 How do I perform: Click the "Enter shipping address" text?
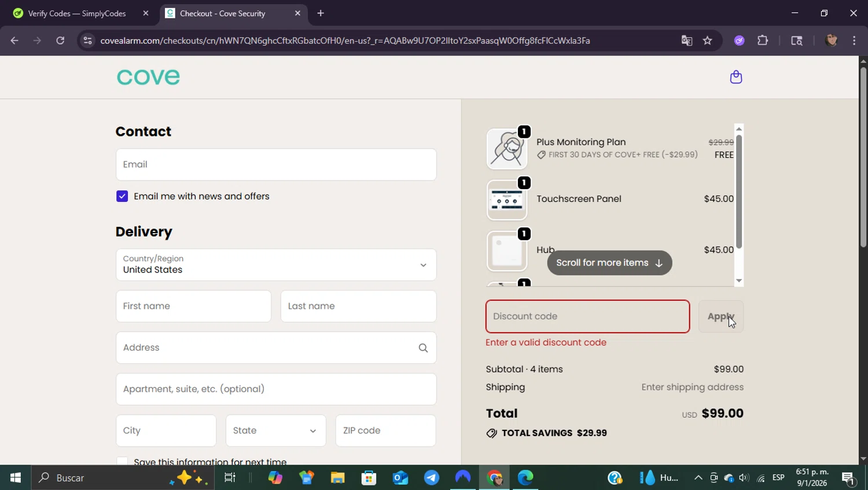tap(693, 387)
